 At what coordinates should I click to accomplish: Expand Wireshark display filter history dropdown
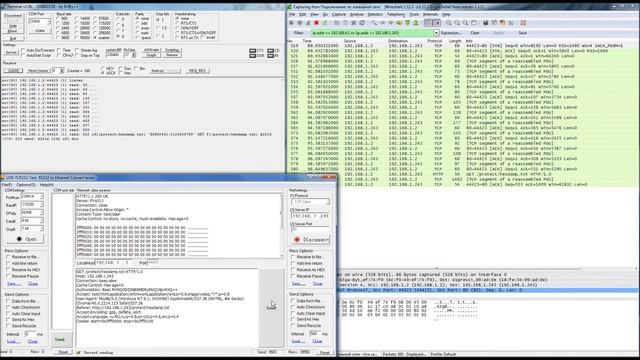pyautogui.click(x=436, y=33)
